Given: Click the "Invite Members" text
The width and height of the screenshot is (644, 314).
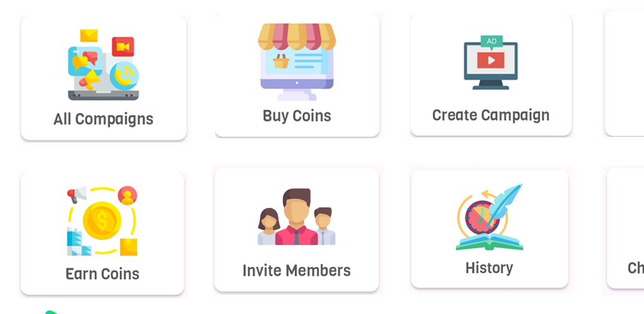Looking at the screenshot, I should pos(297,271).
